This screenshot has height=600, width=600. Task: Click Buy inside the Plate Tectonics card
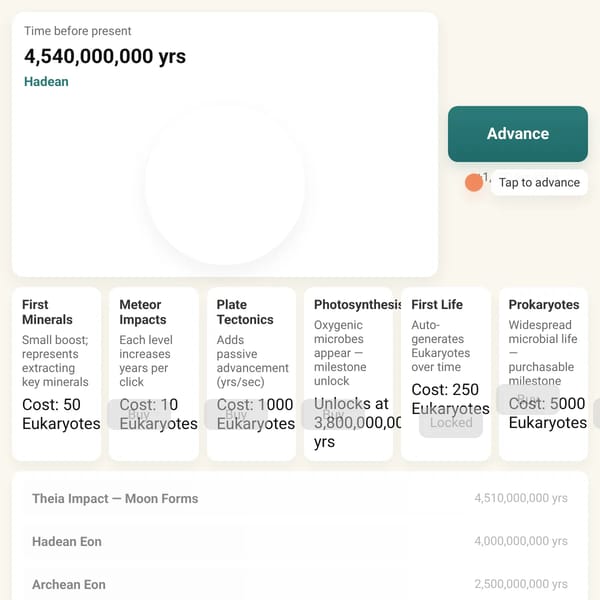pyautogui.click(x=236, y=414)
